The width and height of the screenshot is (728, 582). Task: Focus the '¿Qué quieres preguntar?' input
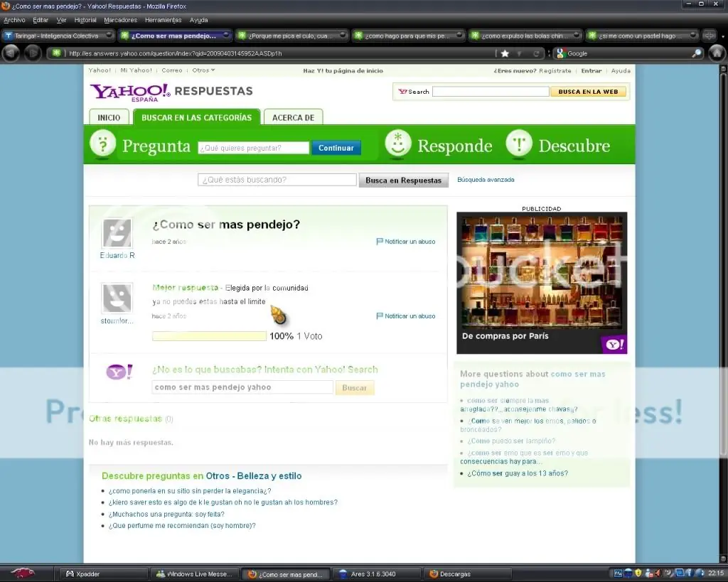[x=254, y=148]
